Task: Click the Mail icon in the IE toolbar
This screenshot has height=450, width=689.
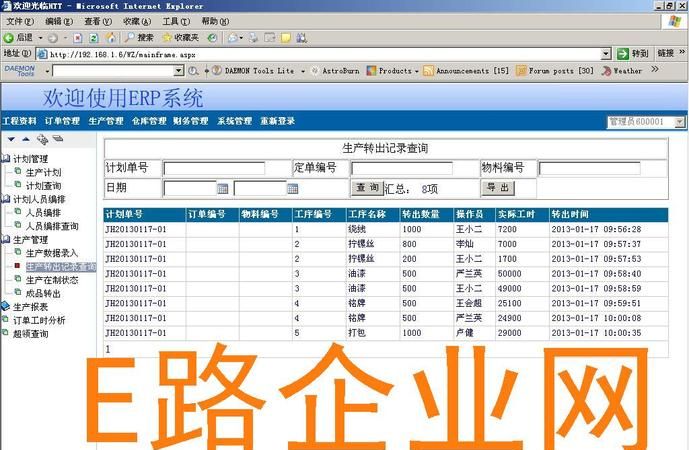Action: pyautogui.click(x=233, y=38)
